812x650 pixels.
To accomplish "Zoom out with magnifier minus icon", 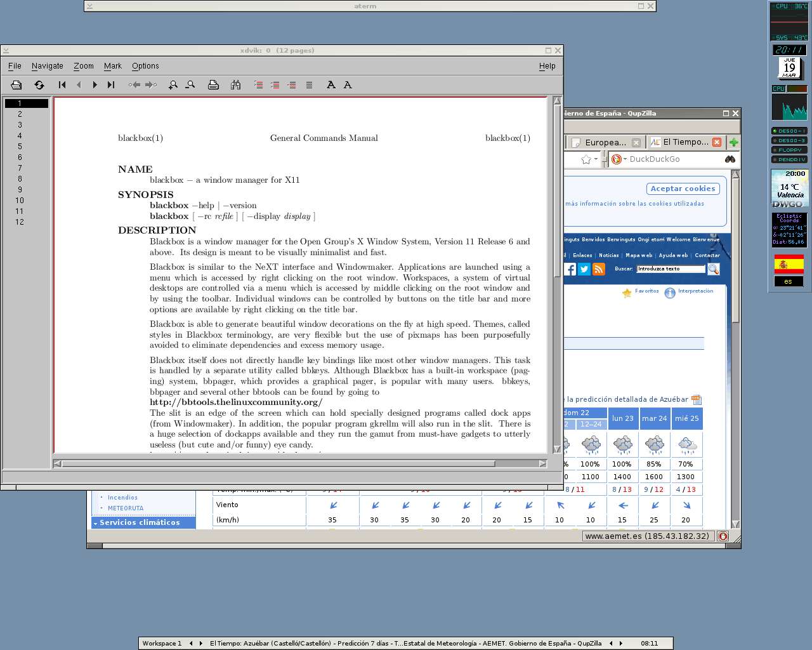I will click(x=190, y=84).
